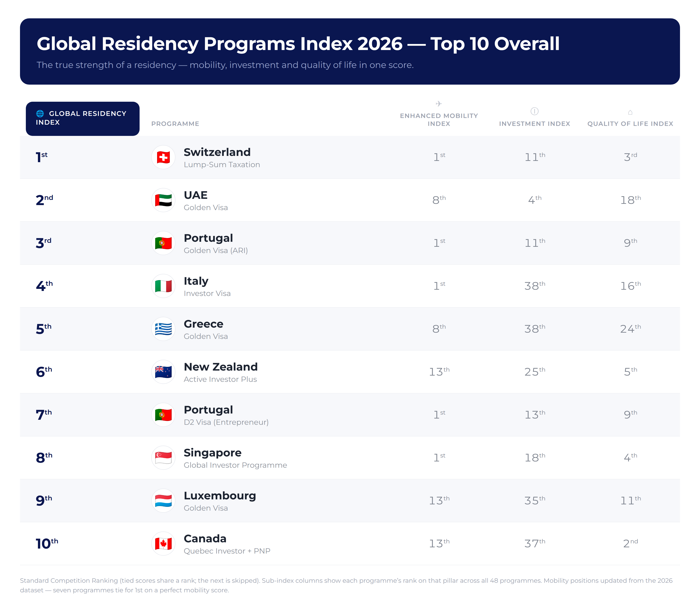This screenshot has height=609, width=700.
Task: Select the Global Residency Index tab
Action: click(82, 119)
